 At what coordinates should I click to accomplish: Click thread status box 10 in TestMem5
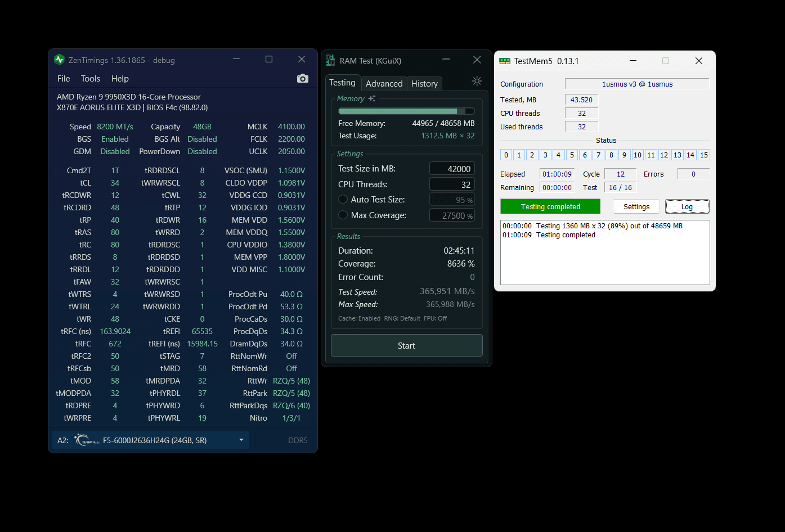click(638, 155)
